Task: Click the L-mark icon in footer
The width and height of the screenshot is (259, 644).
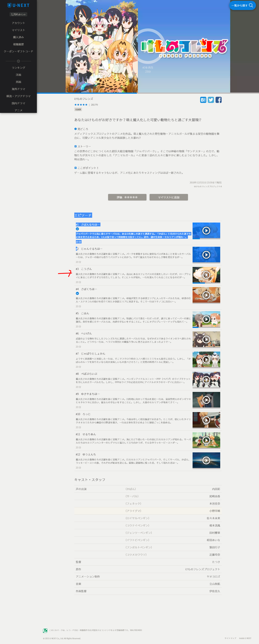Action: click(x=45, y=631)
